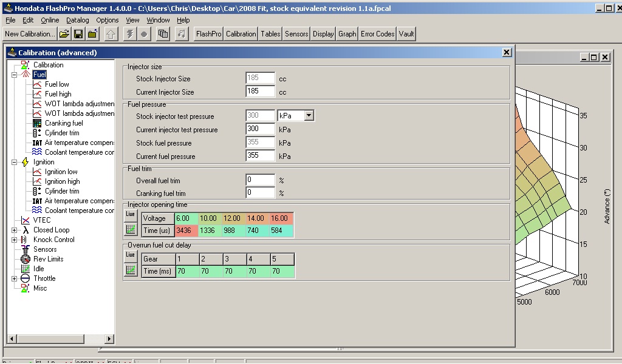
Task: Open the Datalog menu
Action: 77,20
